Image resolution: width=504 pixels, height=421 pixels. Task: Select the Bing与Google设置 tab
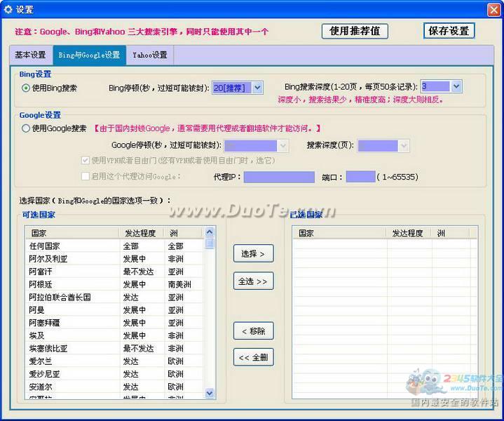[x=89, y=55]
